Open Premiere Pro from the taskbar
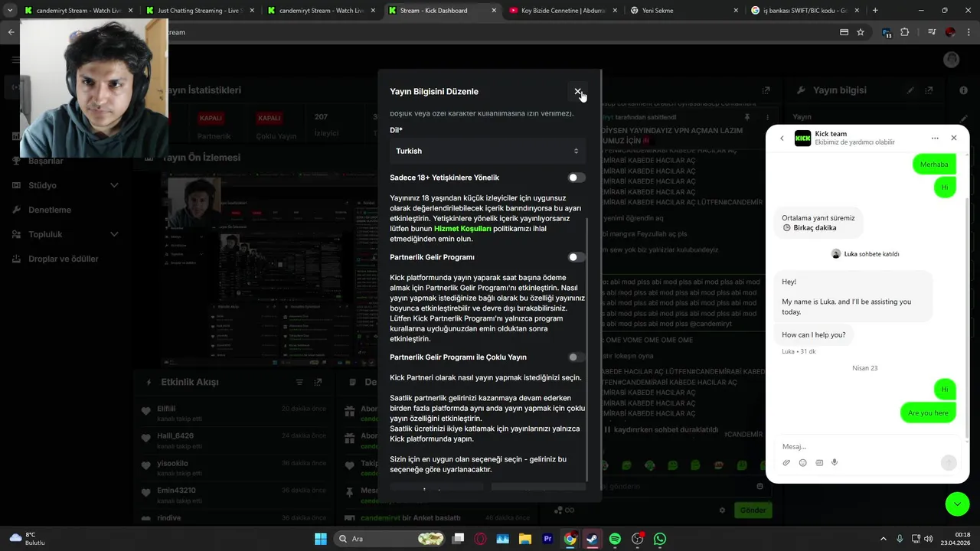Image resolution: width=980 pixels, height=551 pixels. click(x=547, y=539)
